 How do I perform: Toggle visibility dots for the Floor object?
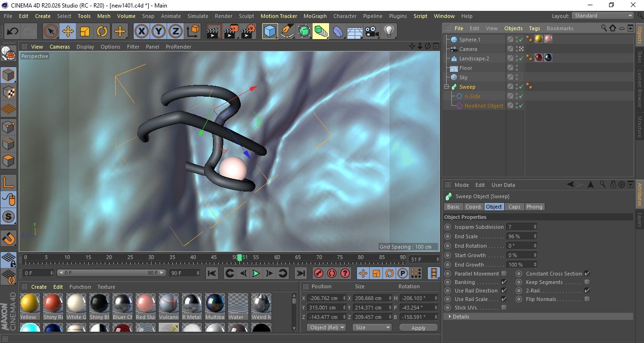(517, 68)
